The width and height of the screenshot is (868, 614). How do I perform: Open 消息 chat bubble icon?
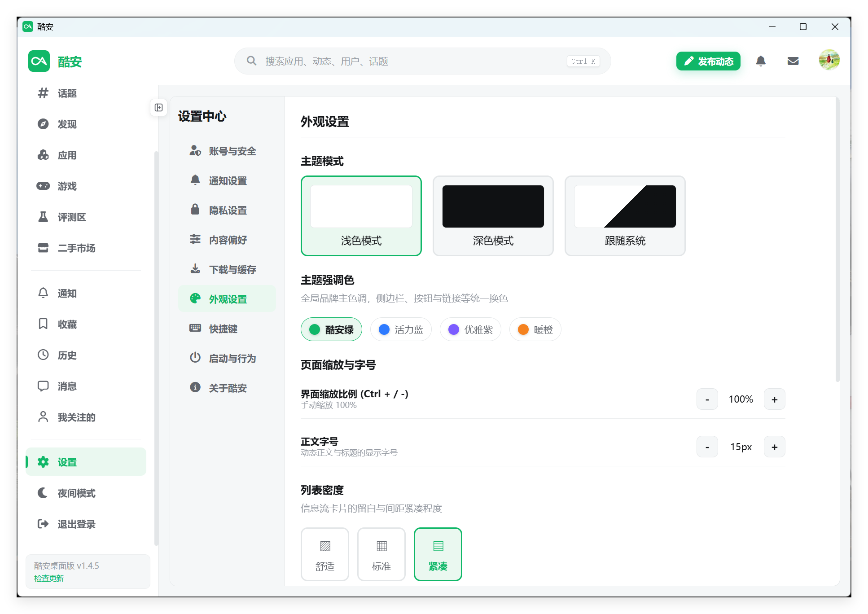click(43, 386)
